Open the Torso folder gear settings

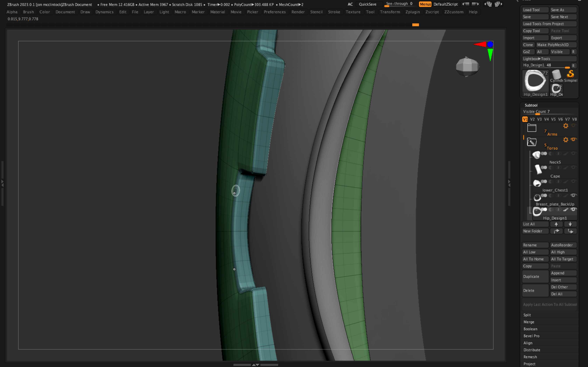(x=565, y=140)
